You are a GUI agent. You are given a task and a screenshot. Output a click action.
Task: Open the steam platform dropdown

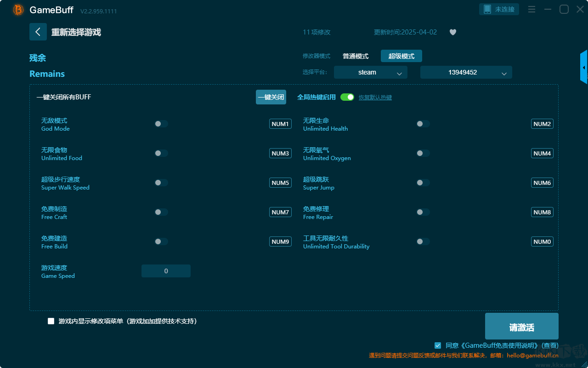(370, 72)
